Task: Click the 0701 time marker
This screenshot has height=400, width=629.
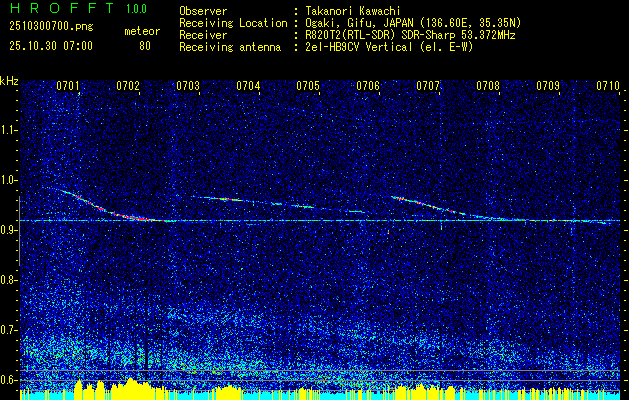Action: pos(68,85)
